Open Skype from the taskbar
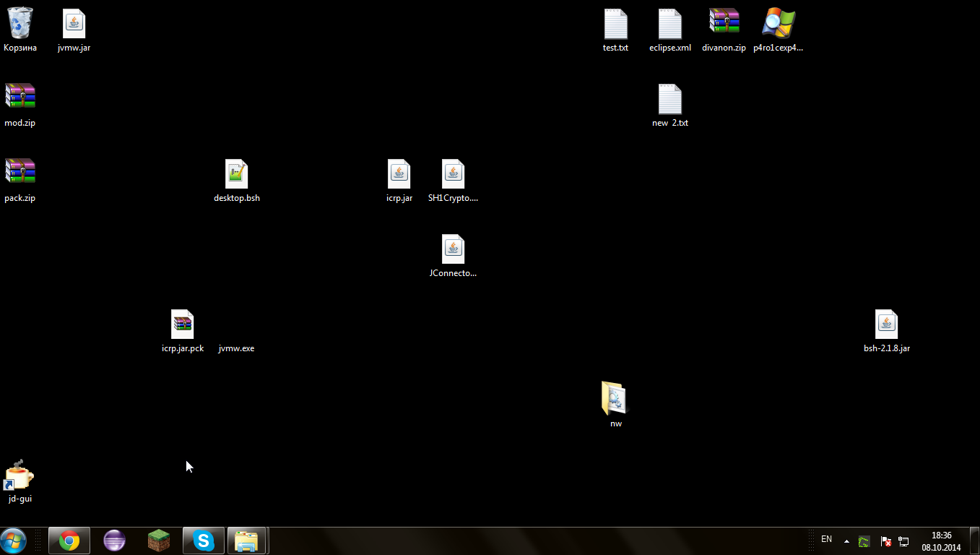This screenshot has height=555, width=980. click(x=204, y=541)
